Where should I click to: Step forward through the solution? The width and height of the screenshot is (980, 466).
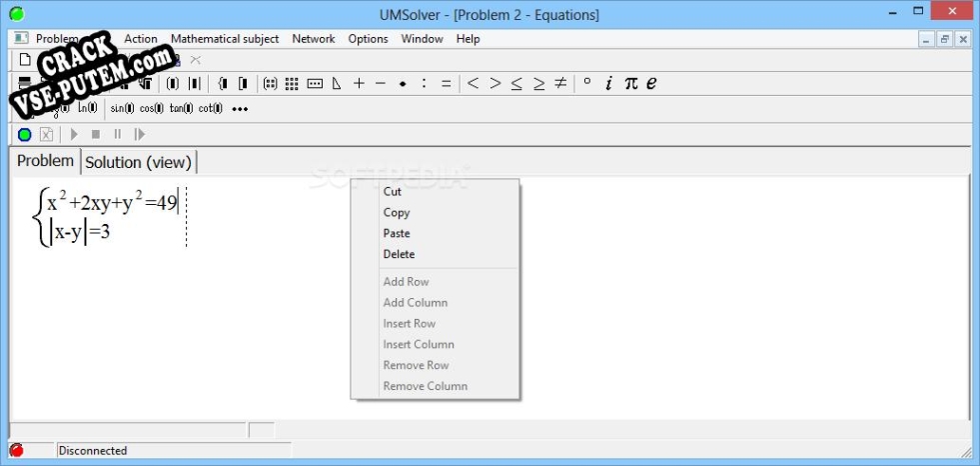coord(140,134)
